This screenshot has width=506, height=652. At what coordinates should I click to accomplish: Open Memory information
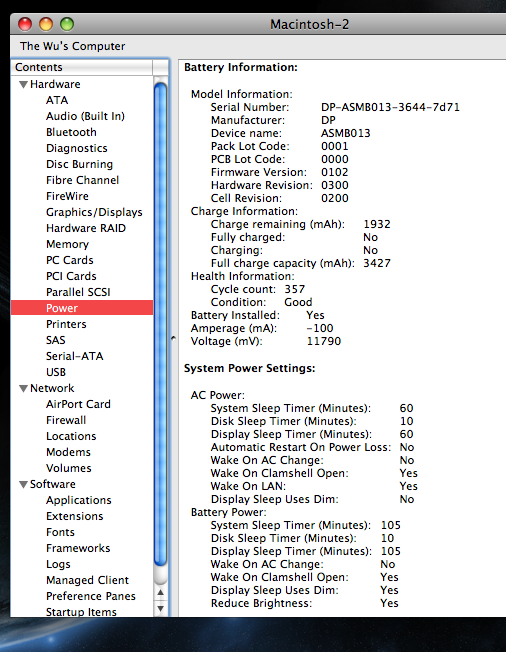pyautogui.click(x=67, y=244)
